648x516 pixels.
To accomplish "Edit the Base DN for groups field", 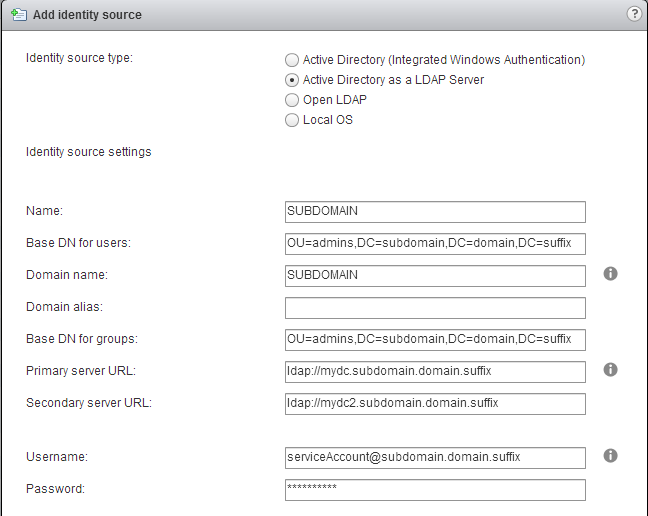I will pyautogui.click(x=435, y=340).
